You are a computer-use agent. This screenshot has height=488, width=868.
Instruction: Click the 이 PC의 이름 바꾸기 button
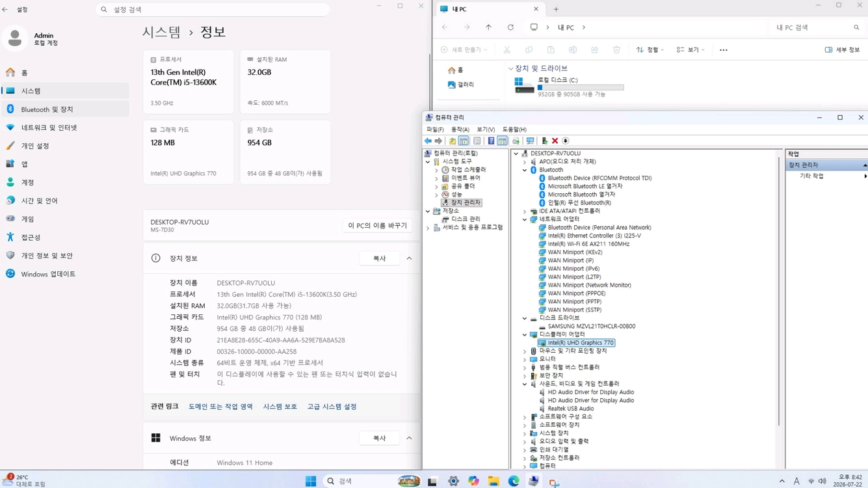[378, 225]
